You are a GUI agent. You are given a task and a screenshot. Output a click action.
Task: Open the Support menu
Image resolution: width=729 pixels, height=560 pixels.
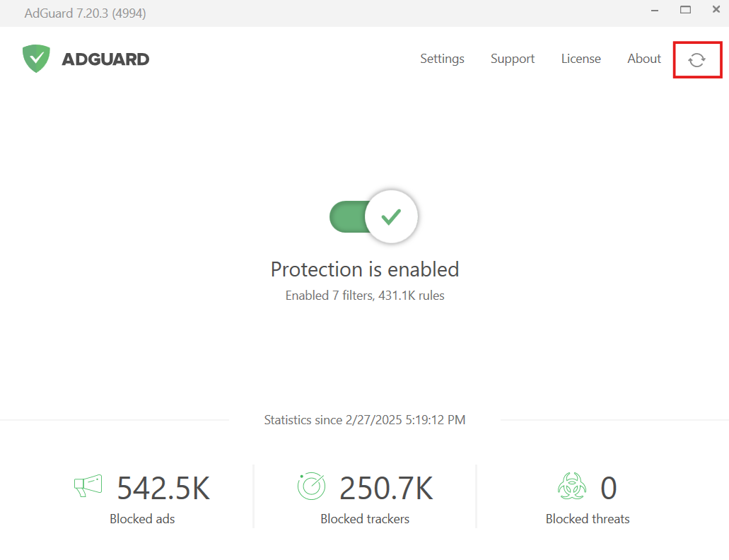tap(513, 59)
